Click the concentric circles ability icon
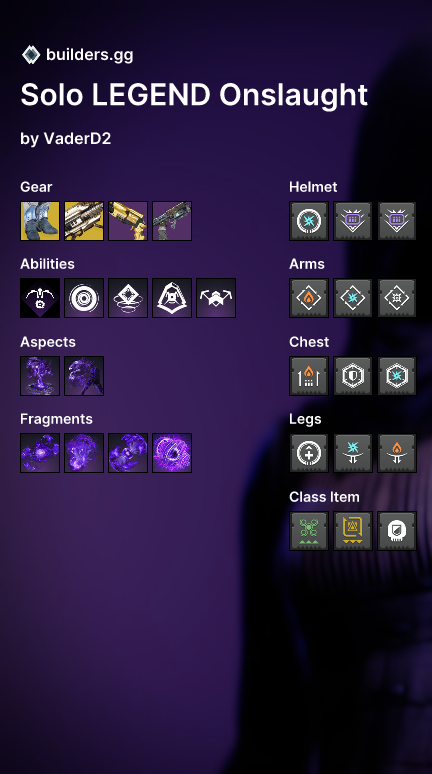Viewport: 432px width, 774px height. coord(84,298)
